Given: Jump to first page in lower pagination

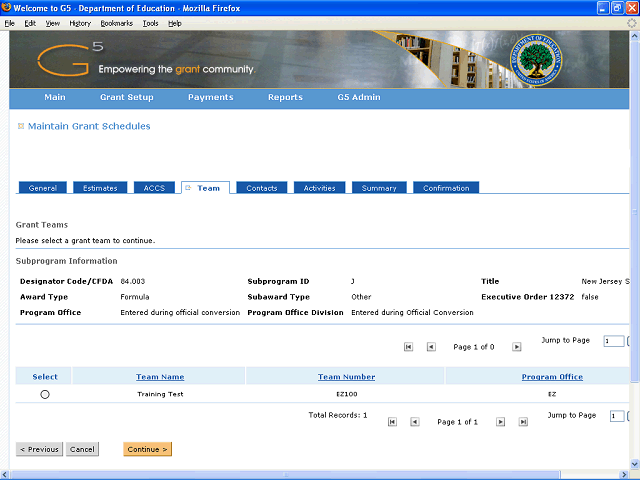Looking at the screenshot, I should (x=392, y=422).
